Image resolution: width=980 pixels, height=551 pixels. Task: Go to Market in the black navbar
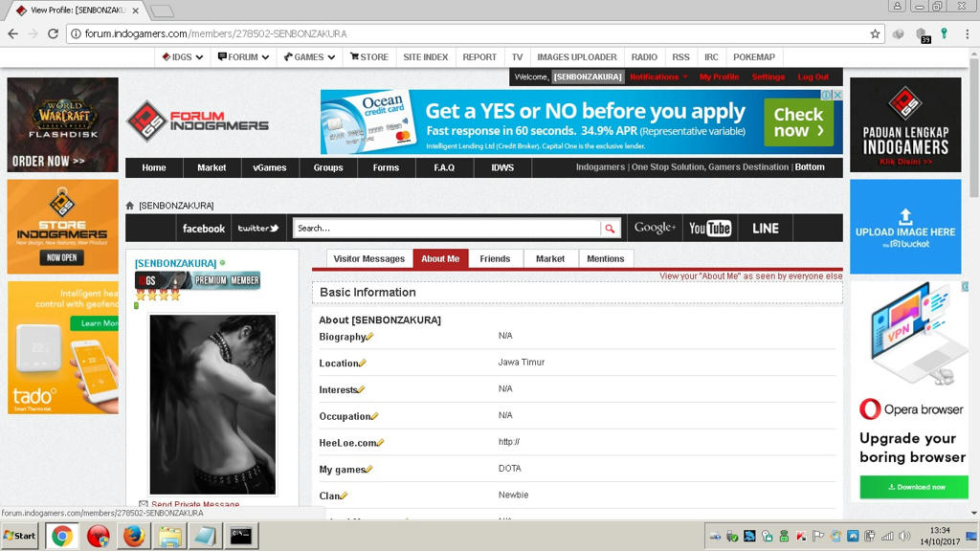point(212,167)
